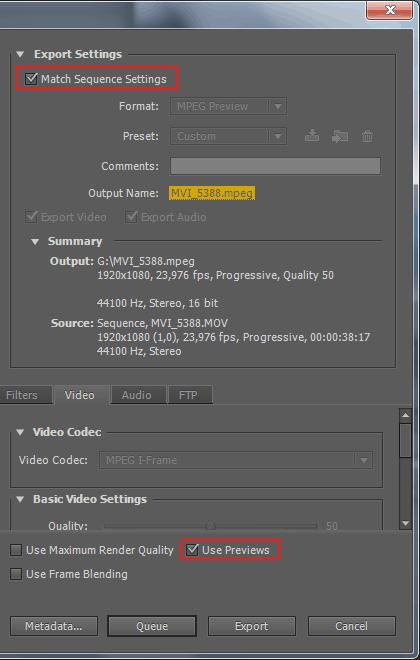
Task: Close the export dialog with the X button
Action: point(390,9)
